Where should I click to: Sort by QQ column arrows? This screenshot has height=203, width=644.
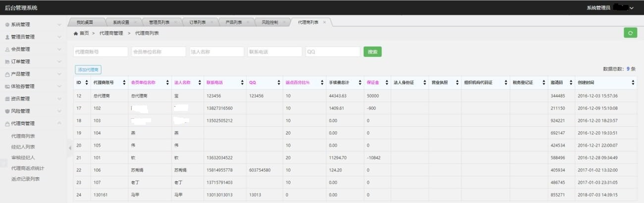278,82
